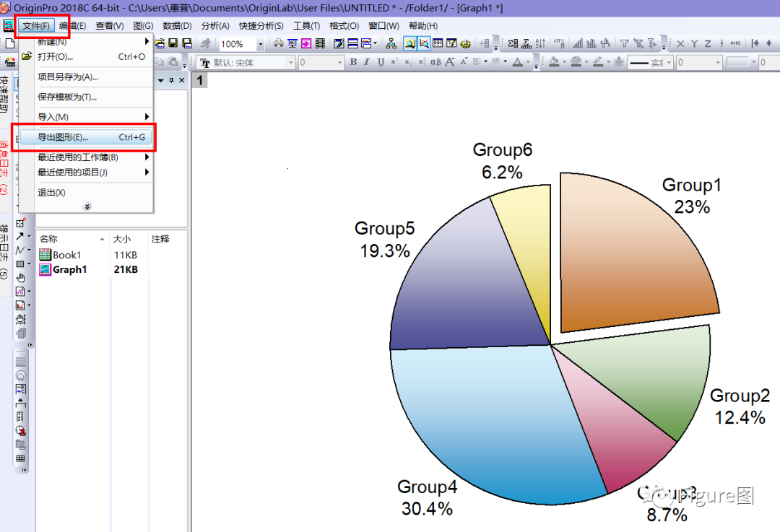The width and height of the screenshot is (780, 532).
Task: Click 退出(X) to exit Origin
Action: [x=85, y=193]
